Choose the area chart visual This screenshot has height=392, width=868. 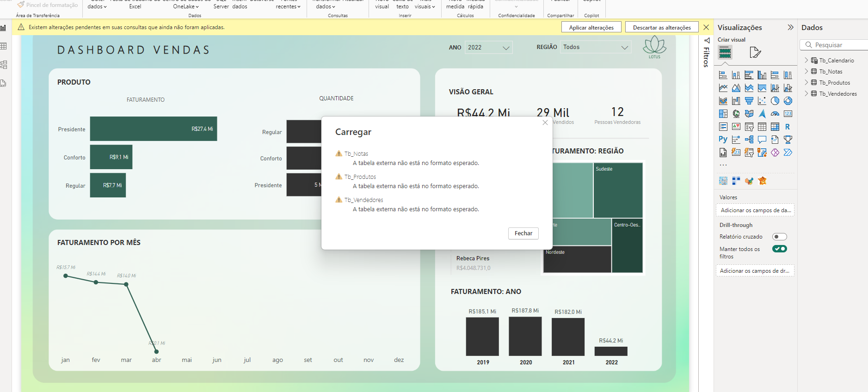coord(736,88)
